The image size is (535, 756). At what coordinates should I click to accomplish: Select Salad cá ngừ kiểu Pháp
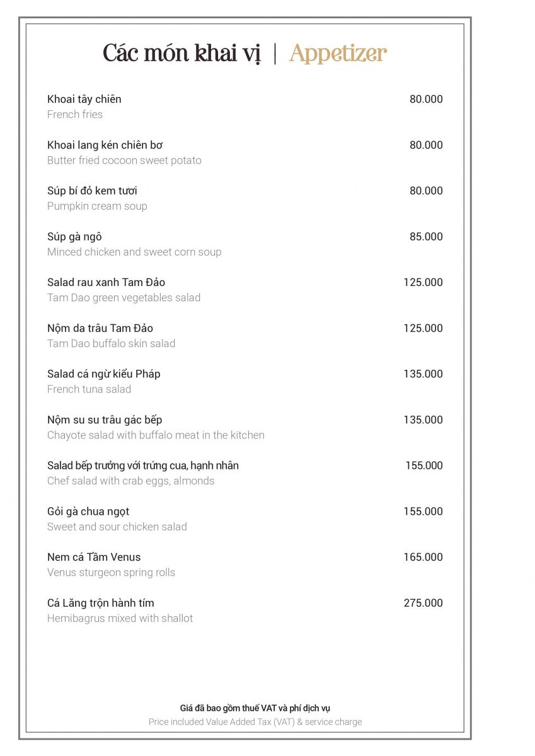pos(104,374)
